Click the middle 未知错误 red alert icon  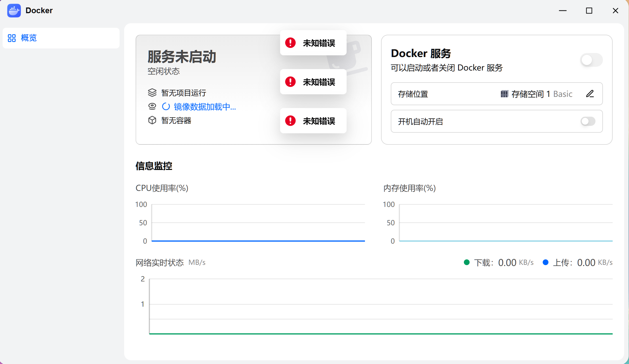[290, 82]
